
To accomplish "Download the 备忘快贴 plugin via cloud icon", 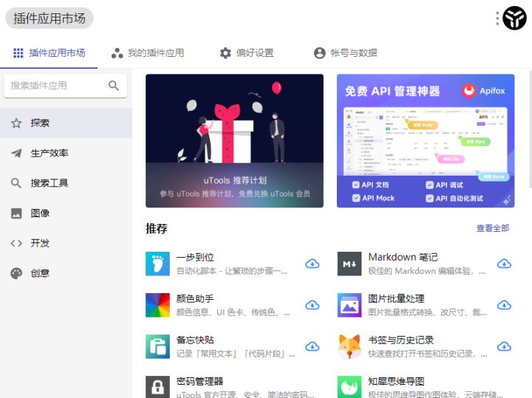I will click(x=312, y=346).
